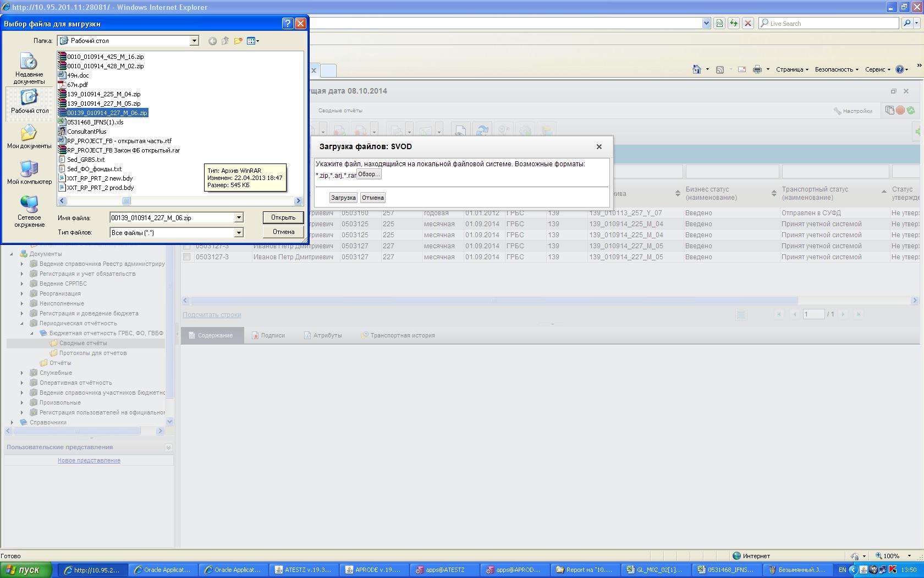This screenshot has height=578, width=924.
Task: Click the Имя файла text field
Action: point(172,218)
